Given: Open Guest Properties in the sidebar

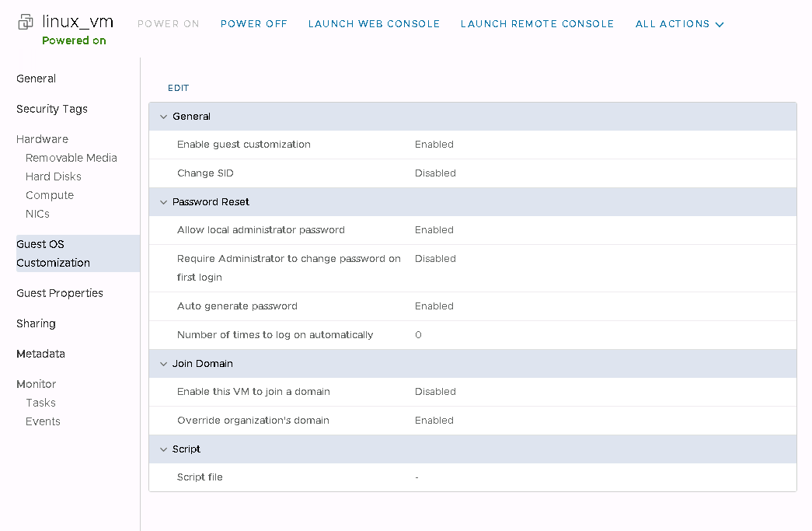Looking at the screenshot, I should tap(60, 293).
